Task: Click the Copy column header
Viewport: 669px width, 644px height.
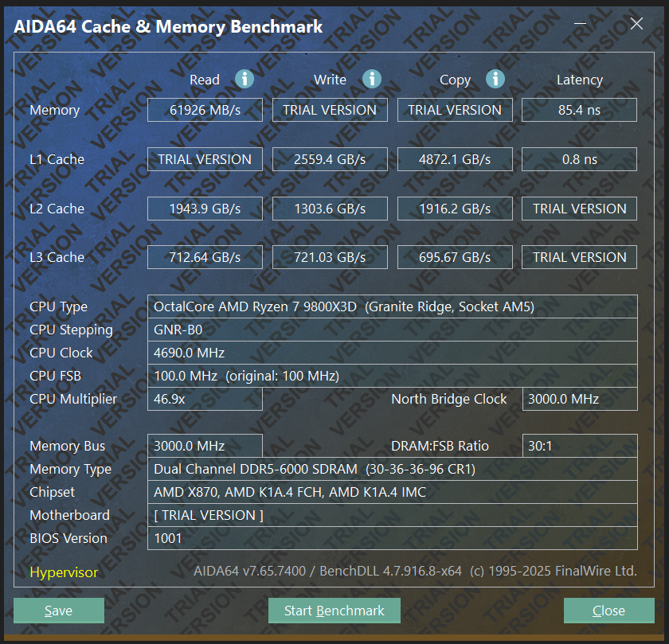Action: coord(455,80)
